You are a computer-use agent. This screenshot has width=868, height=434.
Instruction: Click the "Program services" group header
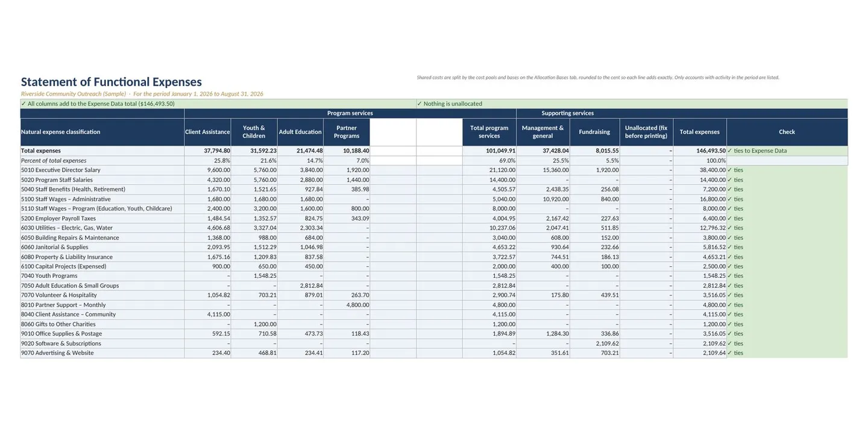pyautogui.click(x=350, y=113)
